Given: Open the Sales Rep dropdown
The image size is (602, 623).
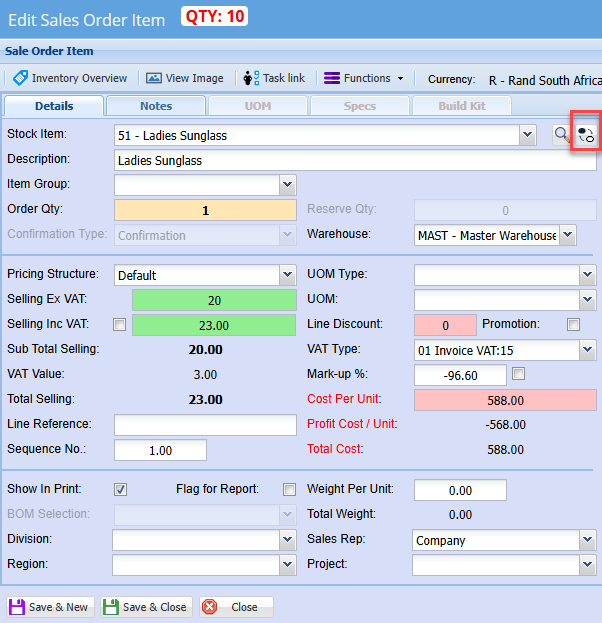Looking at the screenshot, I should click(x=588, y=540).
